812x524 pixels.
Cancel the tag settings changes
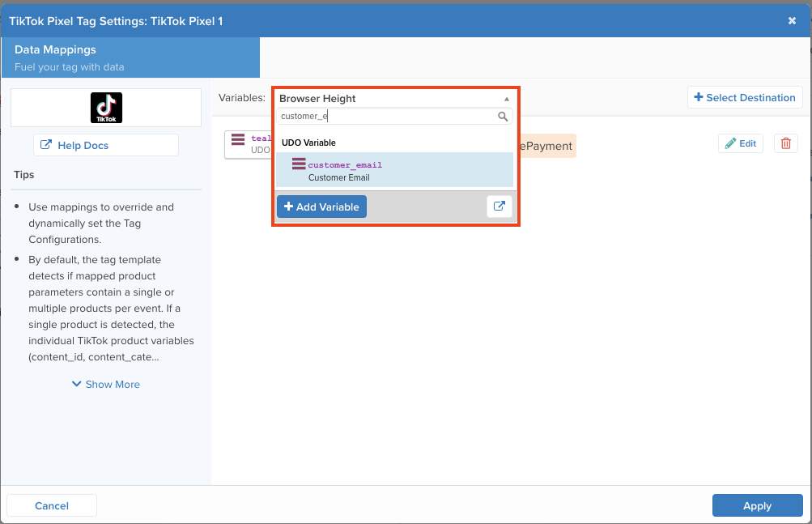coord(52,505)
